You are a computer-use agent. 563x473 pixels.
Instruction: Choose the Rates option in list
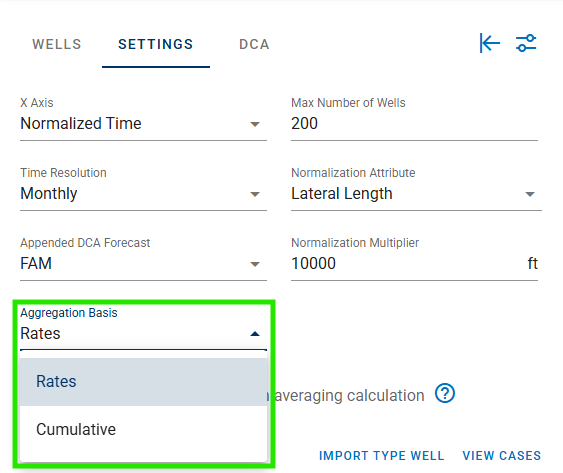(x=143, y=382)
